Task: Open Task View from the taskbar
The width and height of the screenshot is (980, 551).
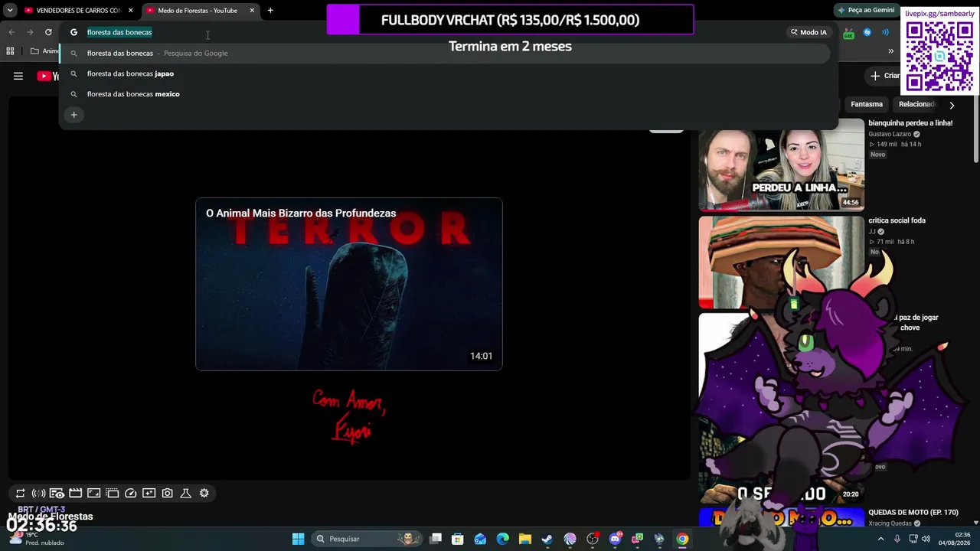Action: pyautogui.click(x=436, y=539)
